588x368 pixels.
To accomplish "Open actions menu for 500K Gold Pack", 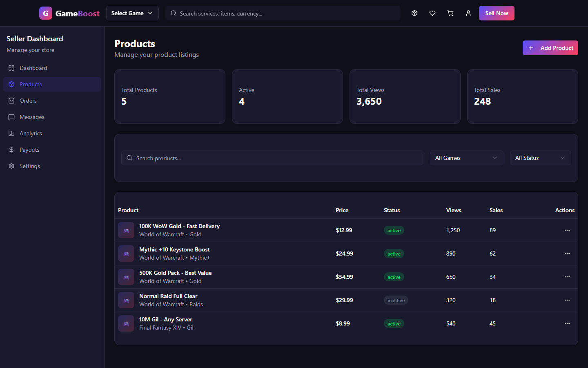I will [567, 277].
